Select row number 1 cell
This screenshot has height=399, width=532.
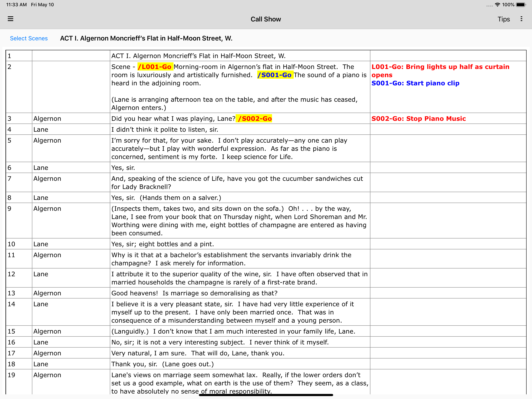click(x=19, y=56)
